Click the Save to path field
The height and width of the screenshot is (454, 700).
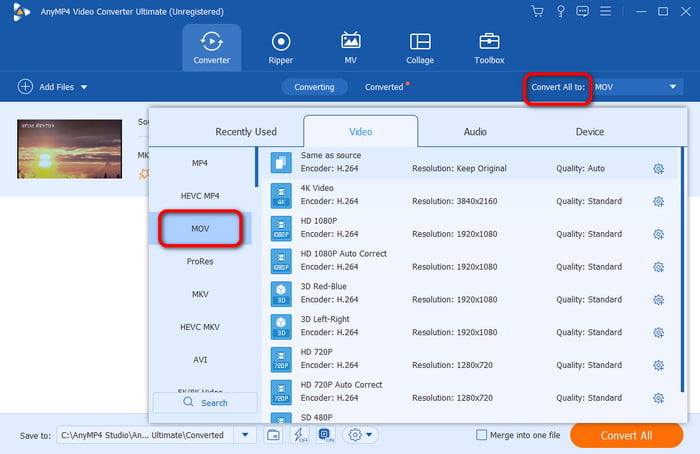(146, 435)
